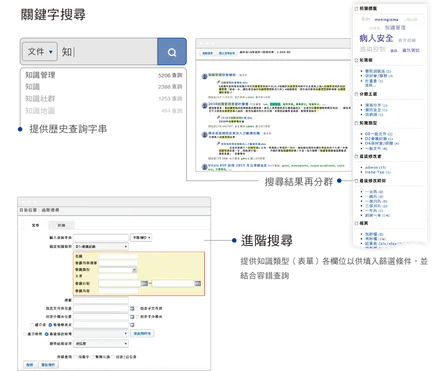Screen dimensions: 445x371
Task: Select the selected blue radio for author row
Action: click(50, 325)
